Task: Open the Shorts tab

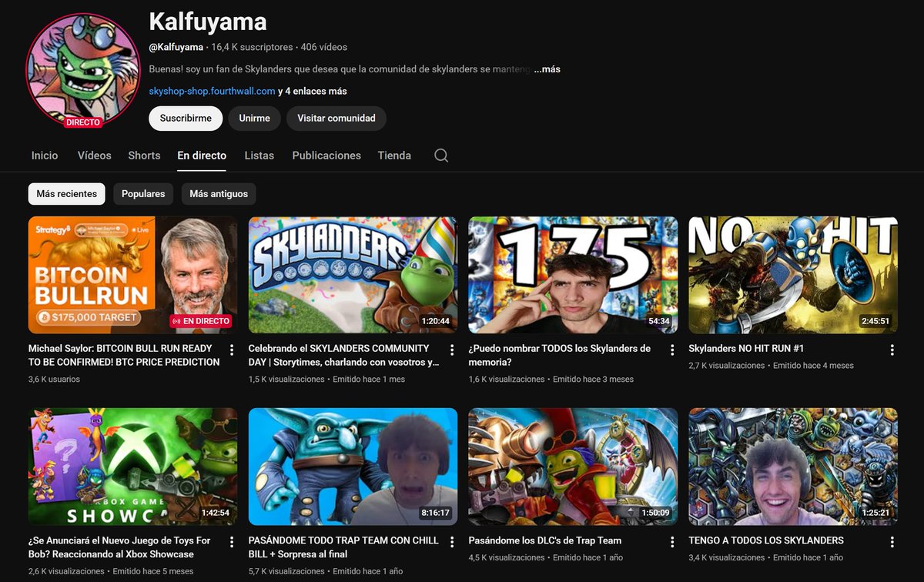Action: click(144, 156)
